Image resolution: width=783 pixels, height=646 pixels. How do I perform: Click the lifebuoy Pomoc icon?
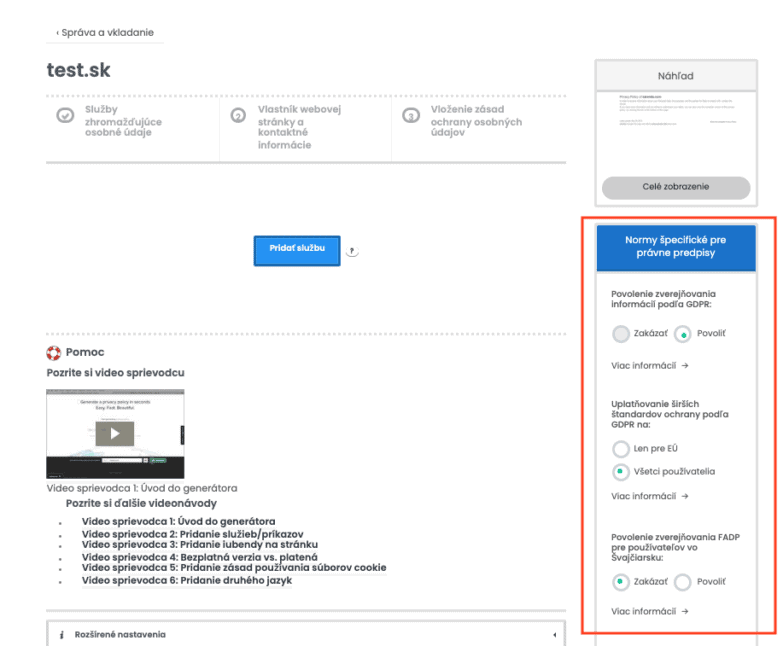(54, 352)
